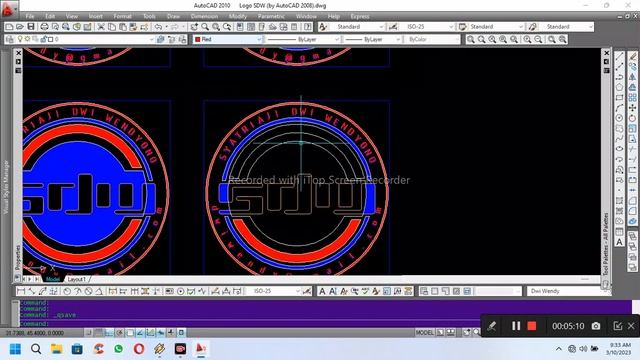640x360 pixels.
Task: Click the red color swatch beside Red
Action: [x=198, y=39]
